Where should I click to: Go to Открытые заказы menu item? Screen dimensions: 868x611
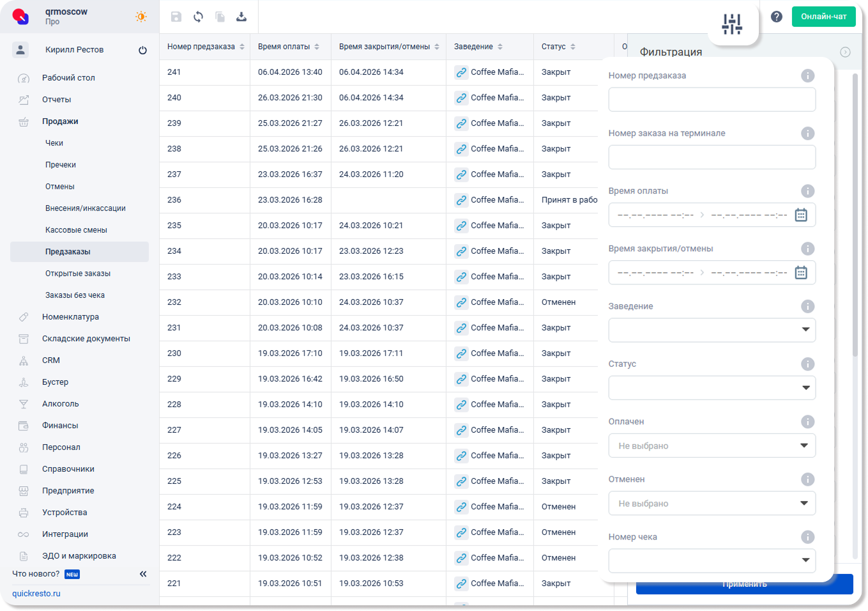coord(78,274)
